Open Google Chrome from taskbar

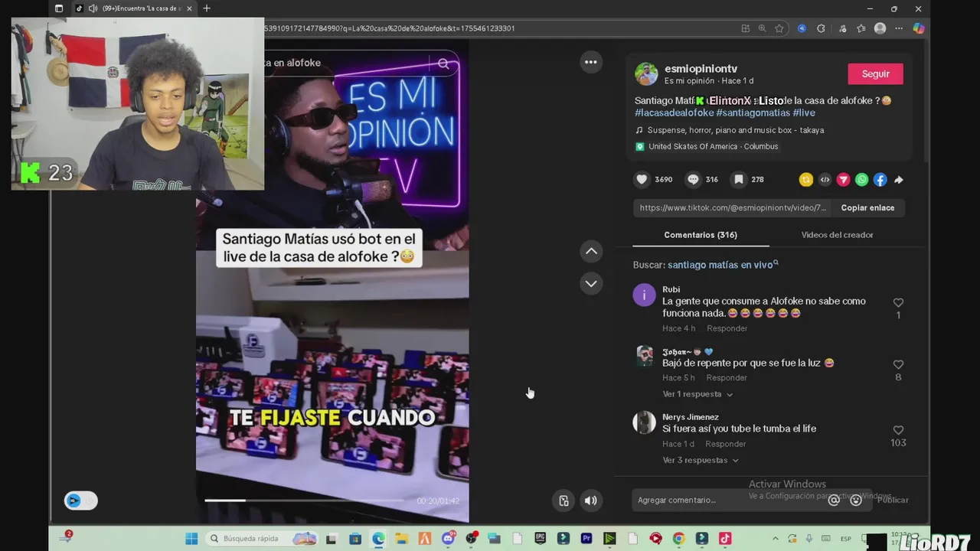pos(678,539)
